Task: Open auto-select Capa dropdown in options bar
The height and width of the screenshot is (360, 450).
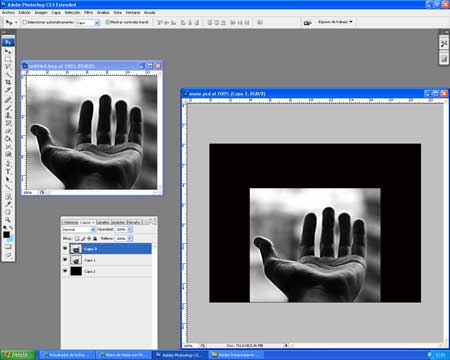Action: pyautogui.click(x=88, y=23)
